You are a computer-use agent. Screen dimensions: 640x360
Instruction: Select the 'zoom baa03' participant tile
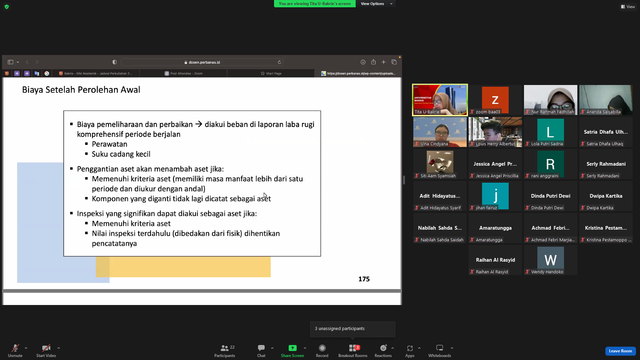point(495,100)
